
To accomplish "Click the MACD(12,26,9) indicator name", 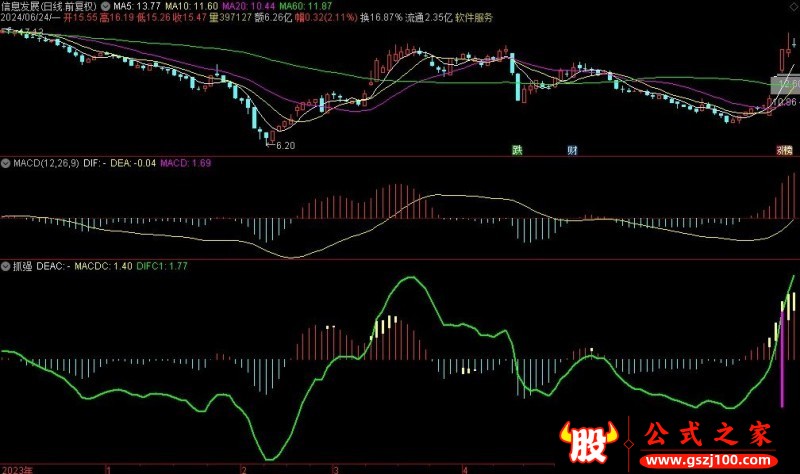I will click(x=46, y=163).
